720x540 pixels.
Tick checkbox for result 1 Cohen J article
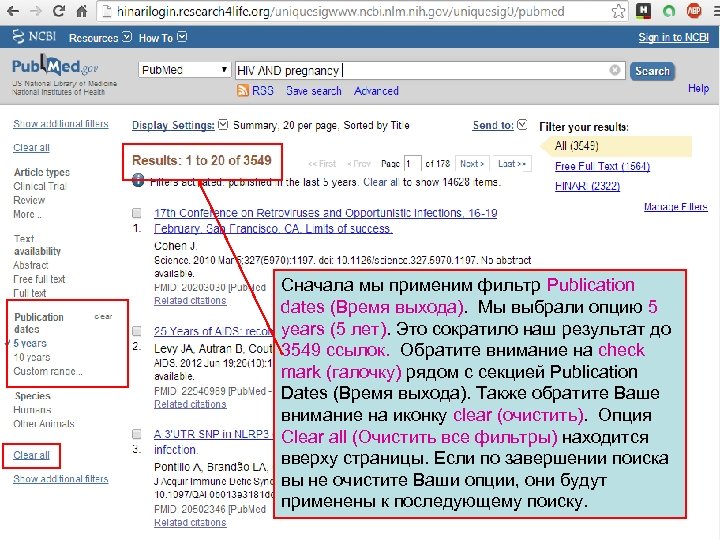click(137, 213)
